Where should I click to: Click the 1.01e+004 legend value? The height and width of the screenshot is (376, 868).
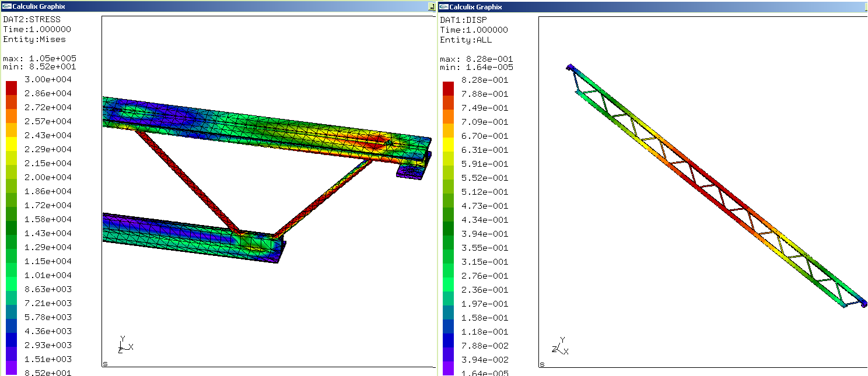coord(47,275)
